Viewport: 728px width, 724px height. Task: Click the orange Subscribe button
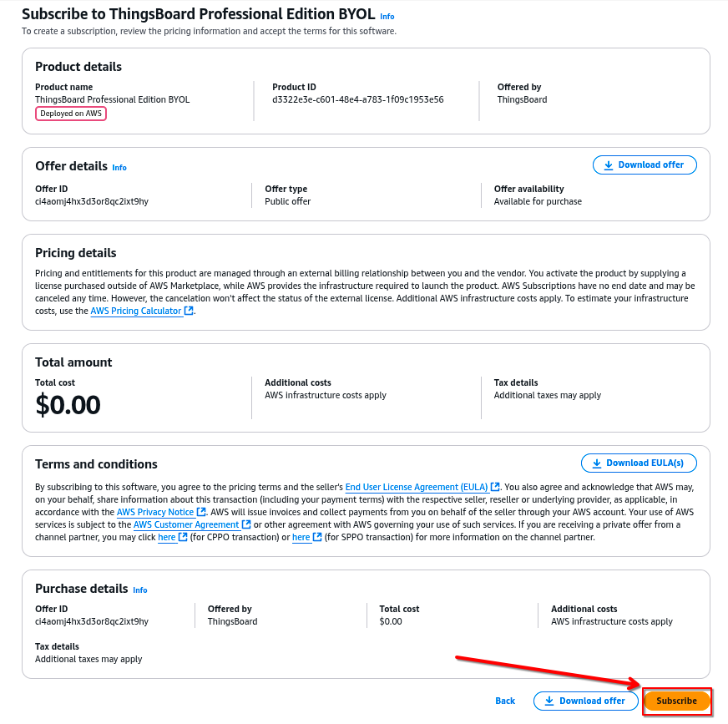point(676,701)
